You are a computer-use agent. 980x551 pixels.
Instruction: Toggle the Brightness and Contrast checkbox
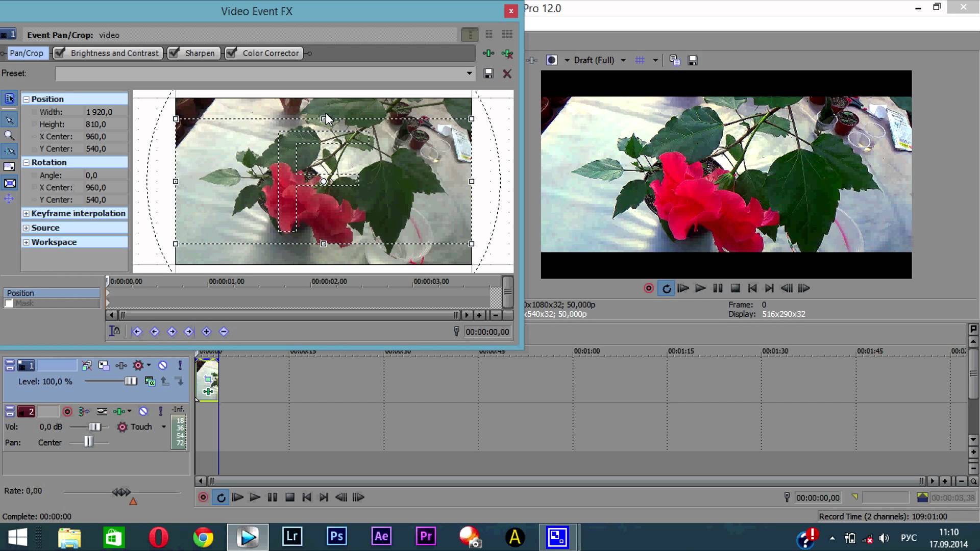point(60,53)
